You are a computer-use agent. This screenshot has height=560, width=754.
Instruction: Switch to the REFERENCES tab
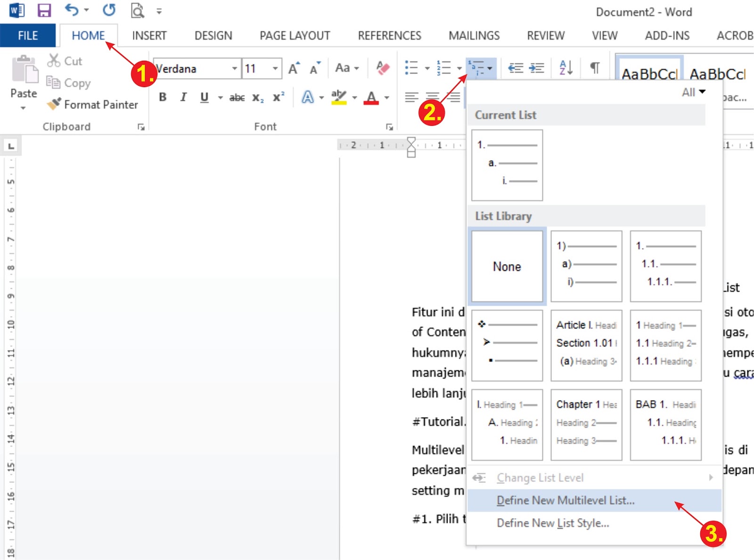389,35
